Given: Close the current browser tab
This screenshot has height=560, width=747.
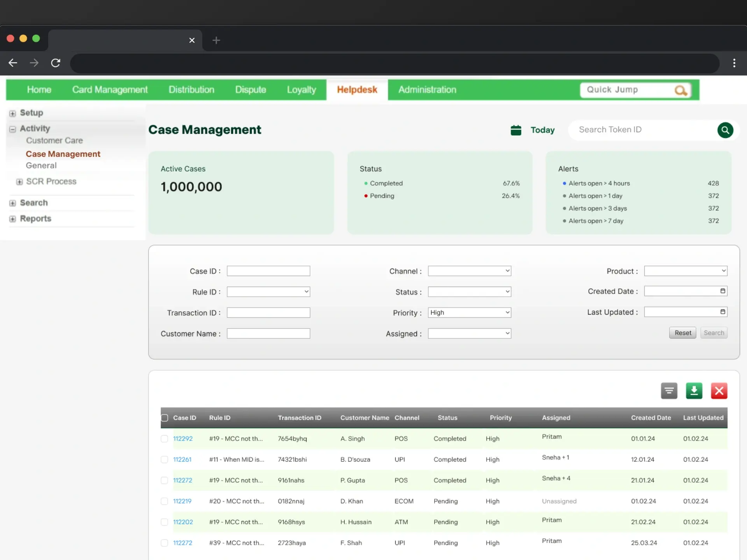Looking at the screenshot, I should (192, 40).
